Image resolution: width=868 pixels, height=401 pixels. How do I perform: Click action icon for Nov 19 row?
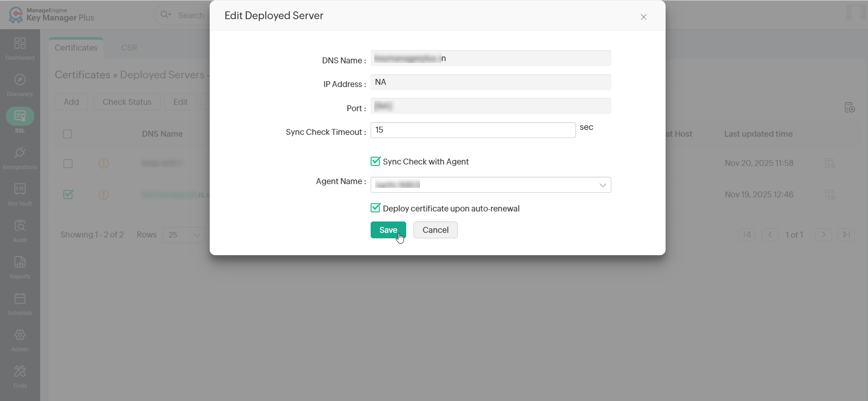pos(830,195)
